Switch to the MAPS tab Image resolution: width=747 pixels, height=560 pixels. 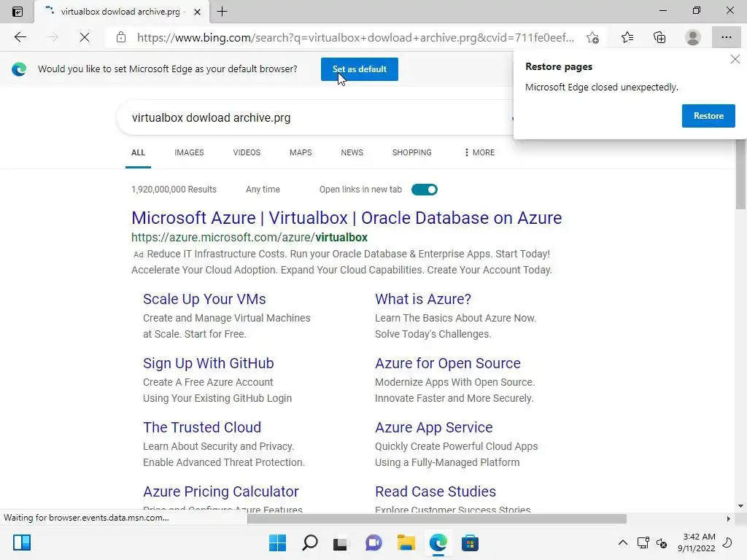(x=301, y=152)
